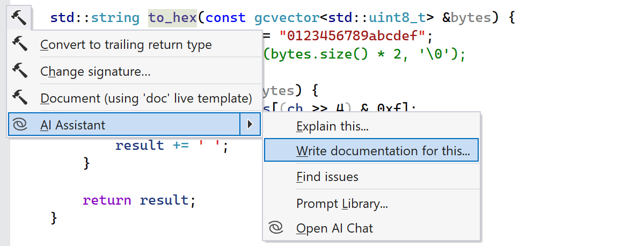Click the AI Assistant spiral icon
644x246 pixels.
point(19,125)
